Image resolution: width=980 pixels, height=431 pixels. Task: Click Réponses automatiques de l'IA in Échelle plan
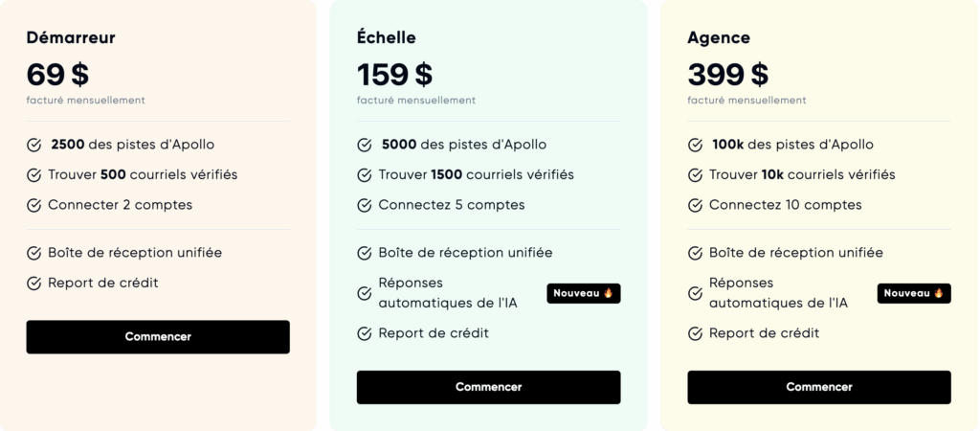[x=448, y=293]
